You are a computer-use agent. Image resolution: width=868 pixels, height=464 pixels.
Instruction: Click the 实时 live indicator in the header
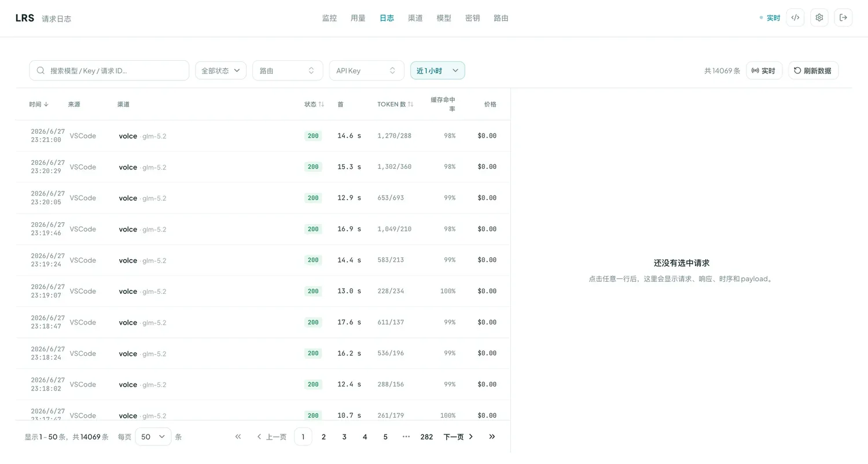pos(770,18)
